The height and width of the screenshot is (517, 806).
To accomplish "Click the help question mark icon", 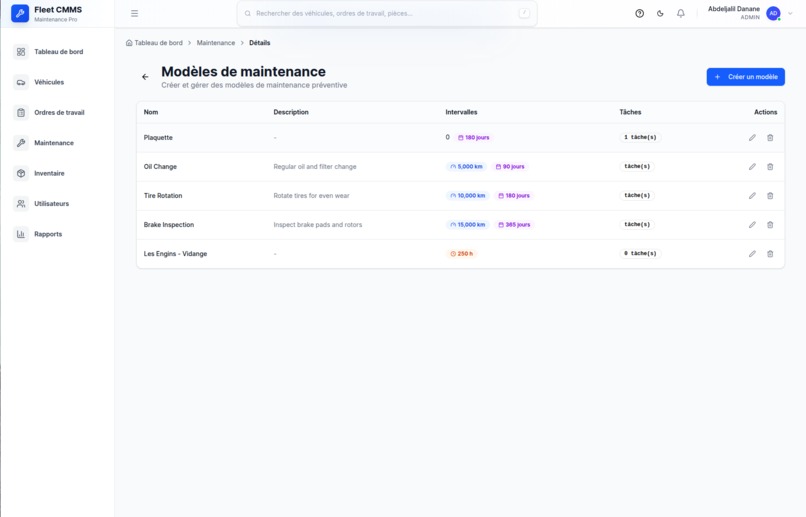I will click(639, 13).
